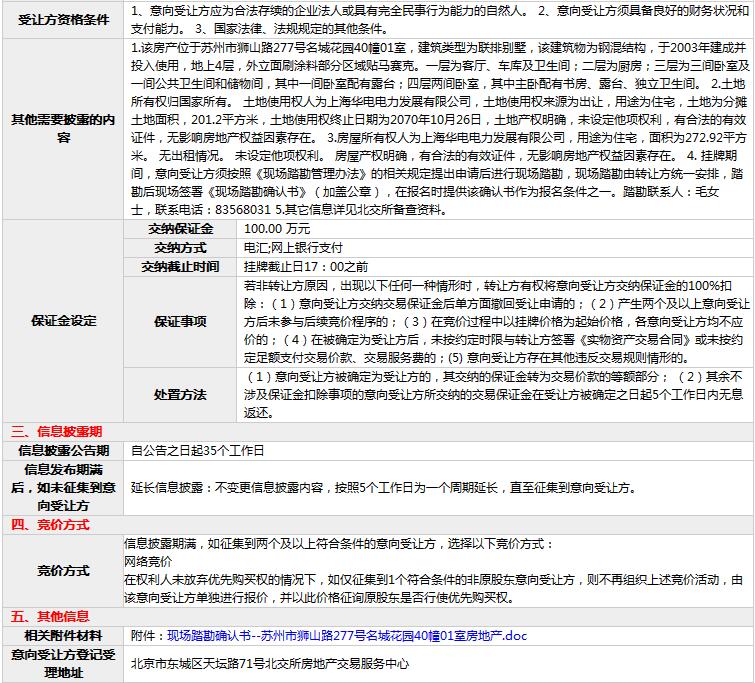755x683 pixels.
Task: Click the 交纳保证金 label cell
Action: 180,229
